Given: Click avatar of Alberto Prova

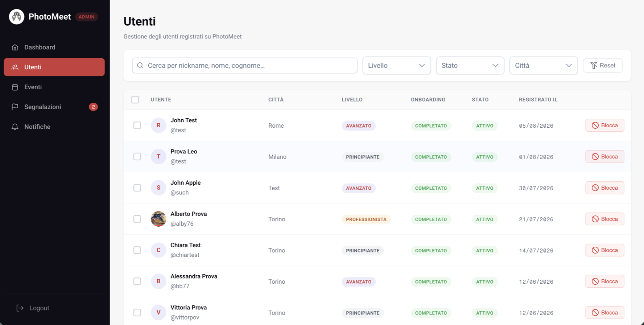Looking at the screenshot, I should 158,219.
